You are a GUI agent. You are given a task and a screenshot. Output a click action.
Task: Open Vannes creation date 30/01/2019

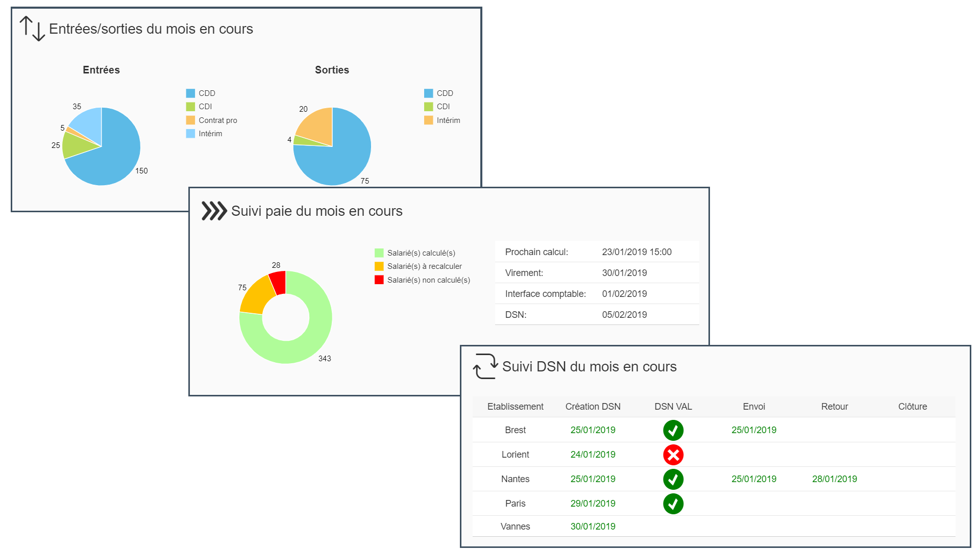593,527
